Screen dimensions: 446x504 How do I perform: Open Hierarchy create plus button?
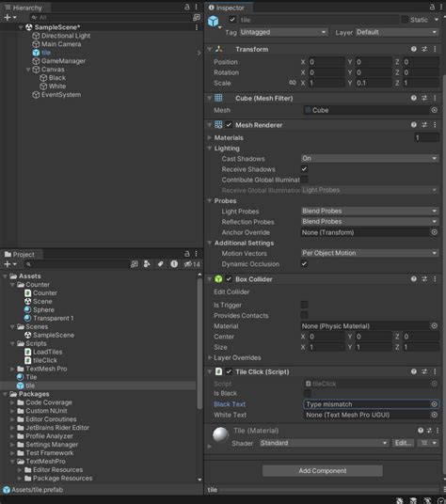point(9,17)
